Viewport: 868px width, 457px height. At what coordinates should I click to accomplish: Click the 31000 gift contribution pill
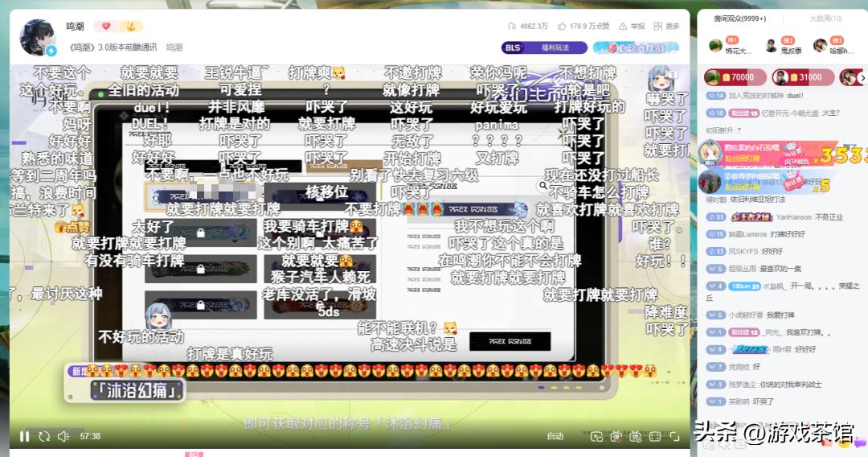pos(803,77)
